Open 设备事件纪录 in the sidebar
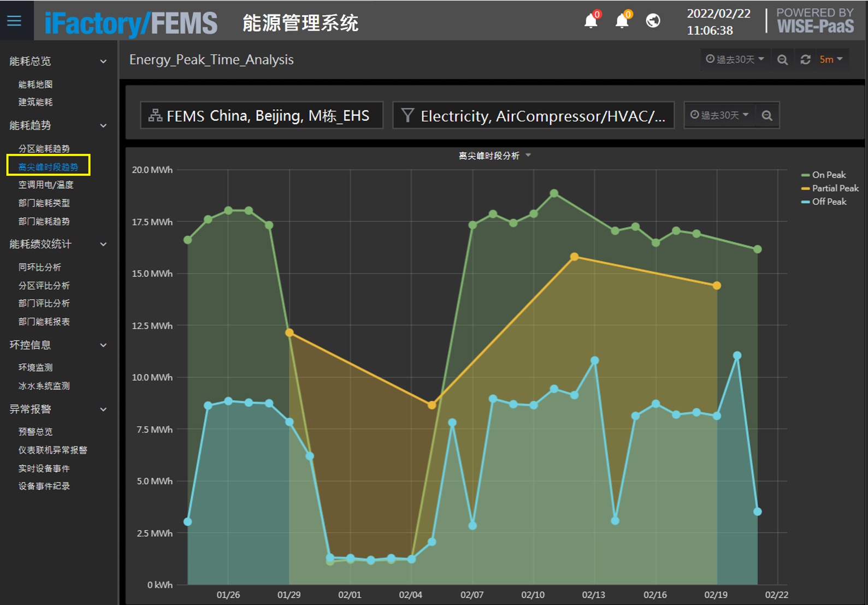Screen dimensions: 868x605 (44, 486)
